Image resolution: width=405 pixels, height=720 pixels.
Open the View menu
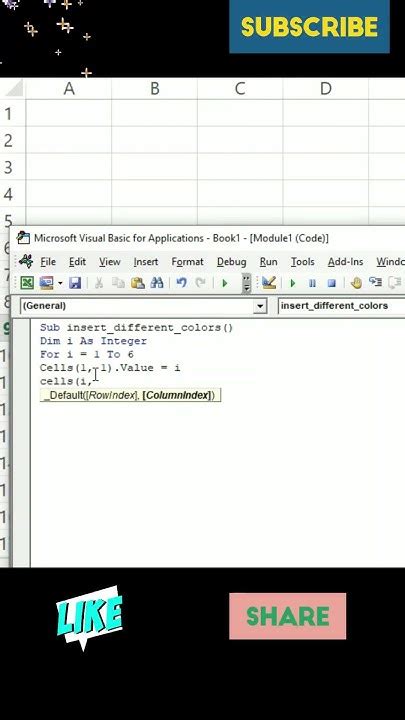coord(110,262)
